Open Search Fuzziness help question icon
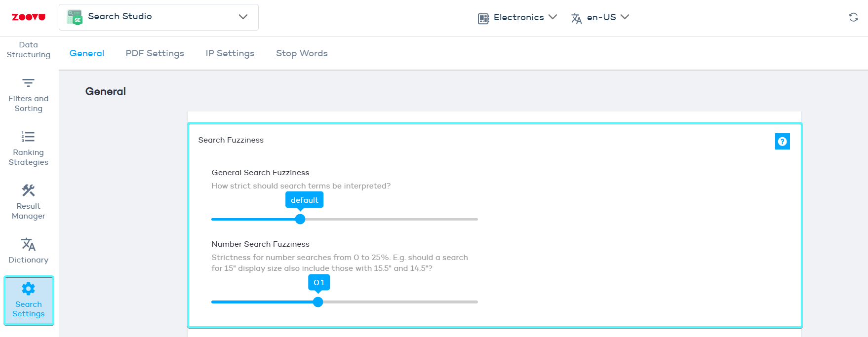868x337 pixels. coord(782,142)
